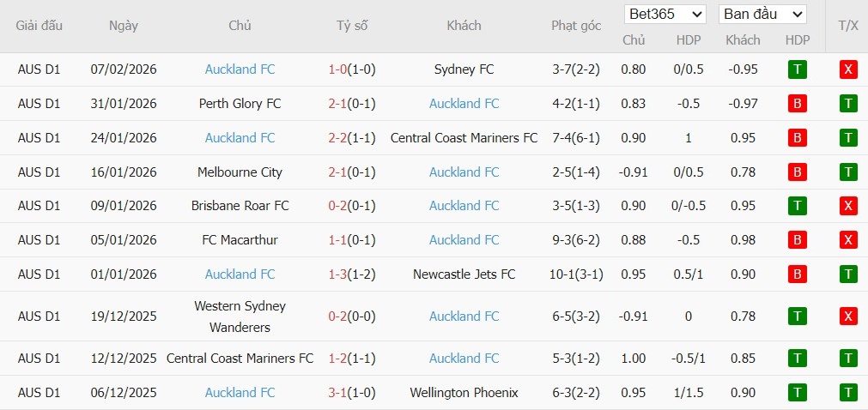Click the 3-1(1-0) score against Wellington Phoenix
This screenshot has width=868, height=410.
(x=352, y=393)
